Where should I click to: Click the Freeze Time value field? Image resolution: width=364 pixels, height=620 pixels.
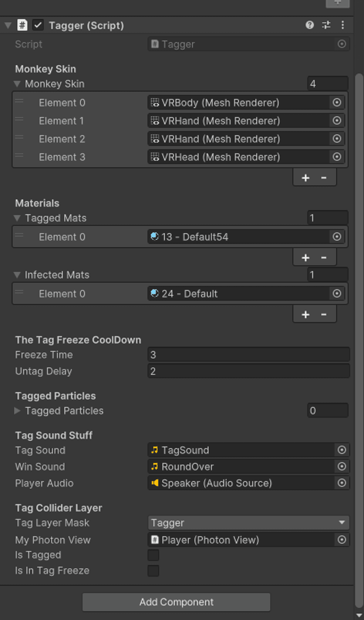point(248,355)
